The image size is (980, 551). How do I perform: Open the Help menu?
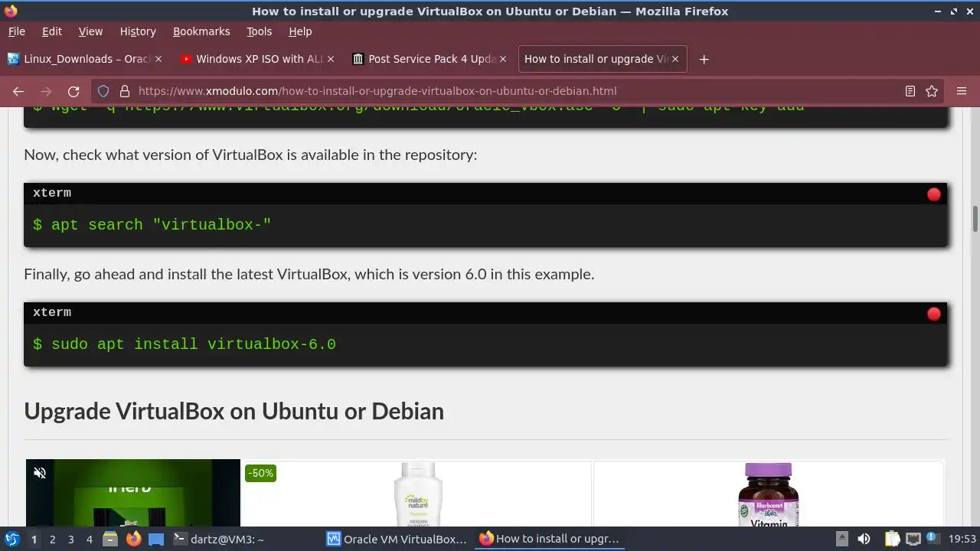[x=300, y=31]
